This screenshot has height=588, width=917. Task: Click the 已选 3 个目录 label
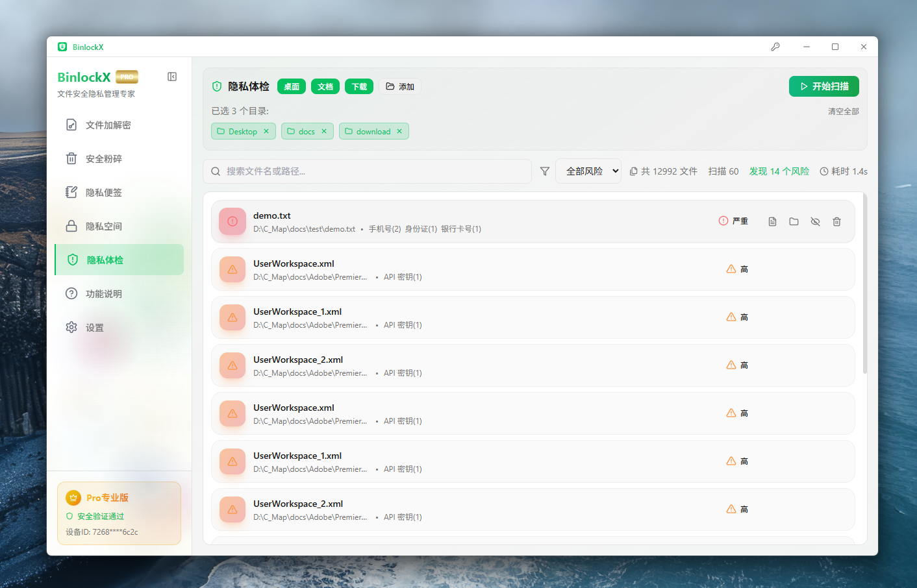[x=240, y=111]
